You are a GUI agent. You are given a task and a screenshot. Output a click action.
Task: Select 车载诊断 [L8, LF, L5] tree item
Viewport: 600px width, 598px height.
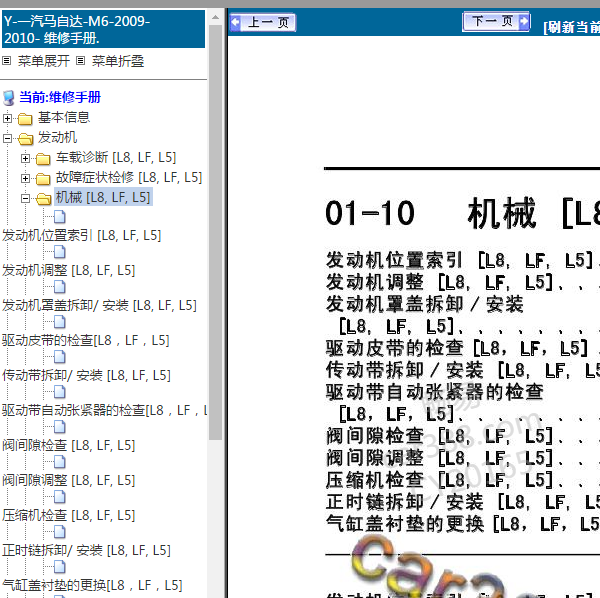click(x=116, y=157)
